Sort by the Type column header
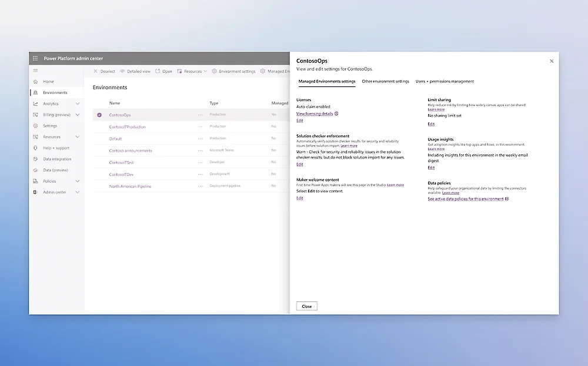This screenshot has width=588, height=366. tap(214, 103)
